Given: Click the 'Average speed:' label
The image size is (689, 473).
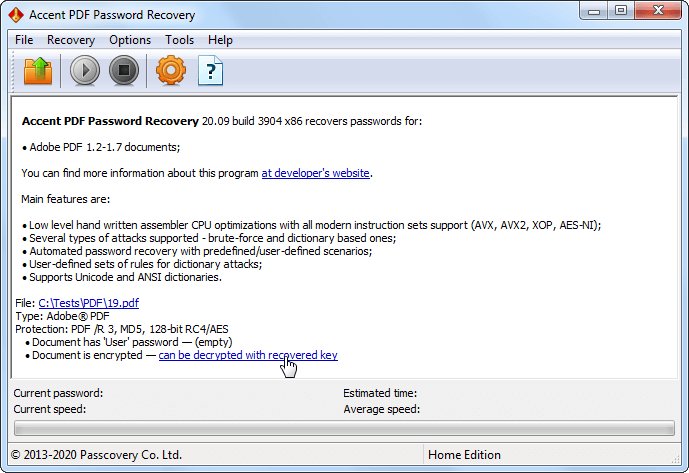Looking at the screenshot, I should click(x=381, y=409).
